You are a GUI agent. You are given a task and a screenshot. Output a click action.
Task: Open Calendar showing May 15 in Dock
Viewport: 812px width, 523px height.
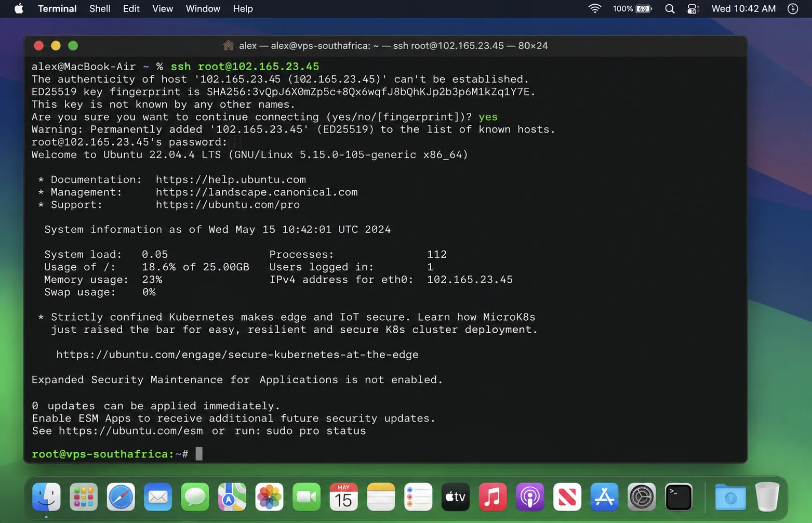(x=343, y=497)
